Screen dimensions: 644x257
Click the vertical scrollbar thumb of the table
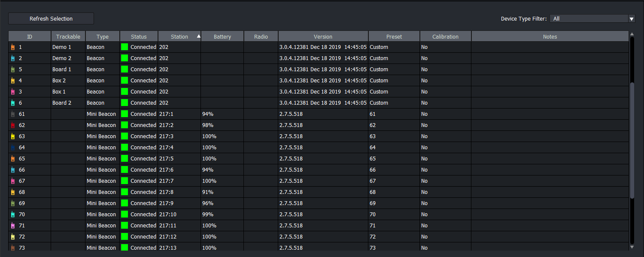pyautogui.click(x=632, y=139)
